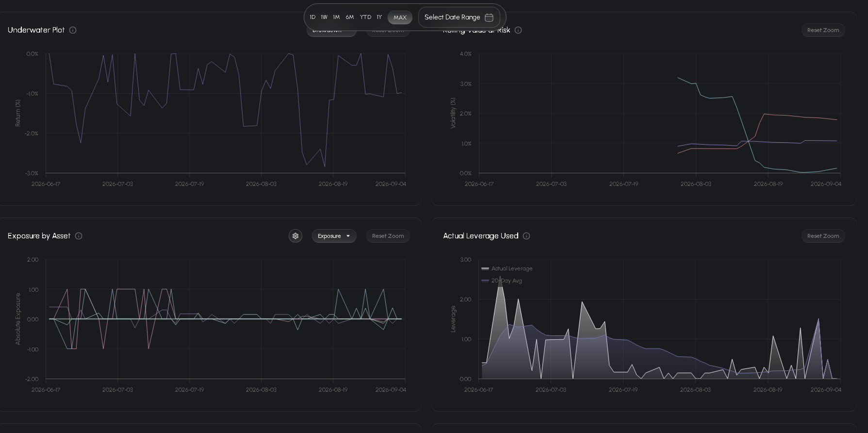
Task: Select the YTD range option
Action: tap(365, 17)
